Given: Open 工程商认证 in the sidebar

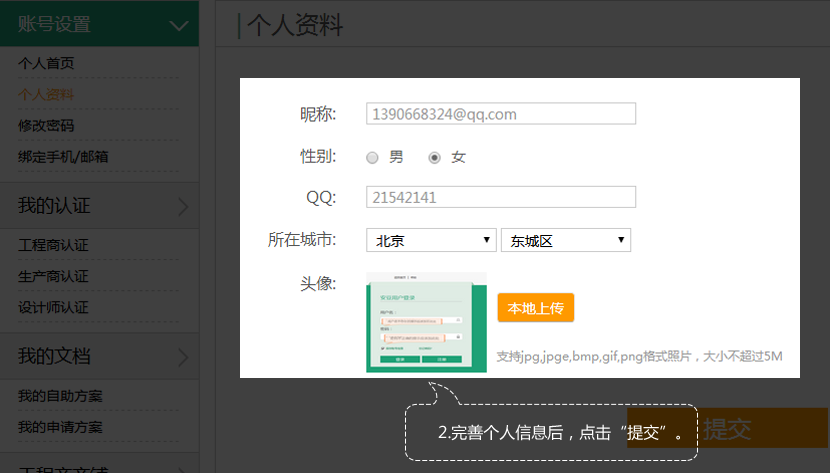Looking at the screenshot, I should [x=53, y=245].
